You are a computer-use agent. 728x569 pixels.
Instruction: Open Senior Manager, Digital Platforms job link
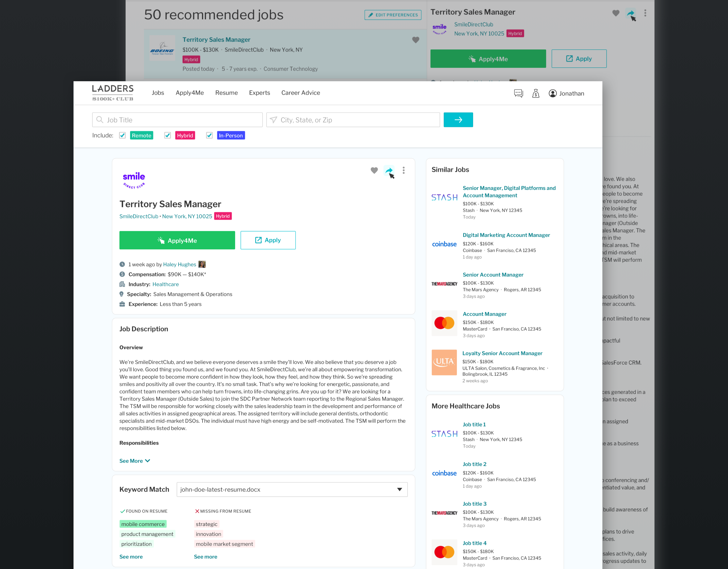click(x=509, y=192)
